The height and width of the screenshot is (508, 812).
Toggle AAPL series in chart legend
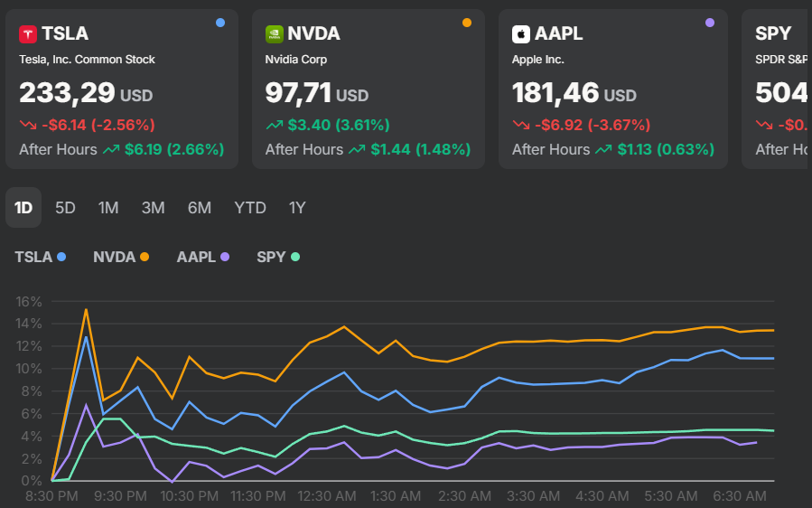pyautogui.click(x=203, y=257)
